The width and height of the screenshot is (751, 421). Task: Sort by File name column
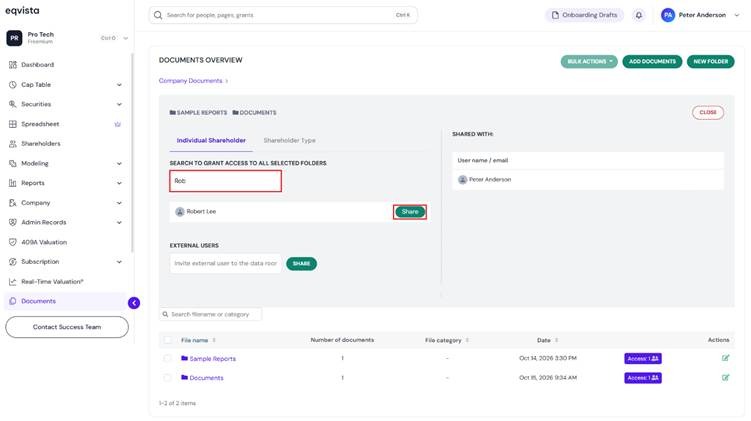(198, 340)
